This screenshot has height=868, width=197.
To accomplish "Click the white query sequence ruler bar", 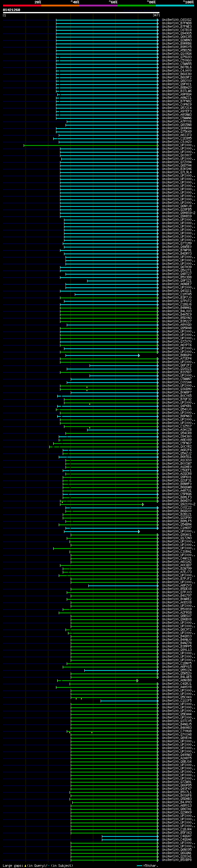I will click(81, 13).
